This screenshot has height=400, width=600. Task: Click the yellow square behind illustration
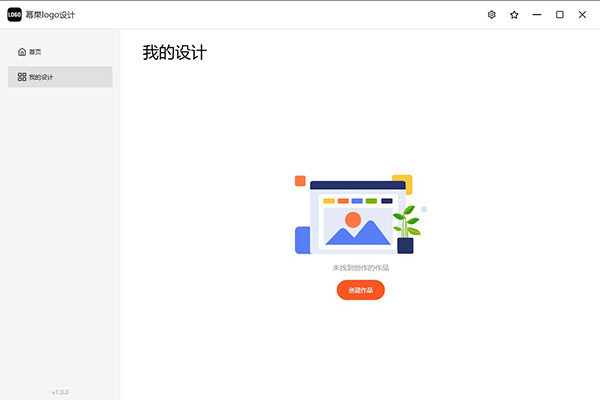coord(403,184)
